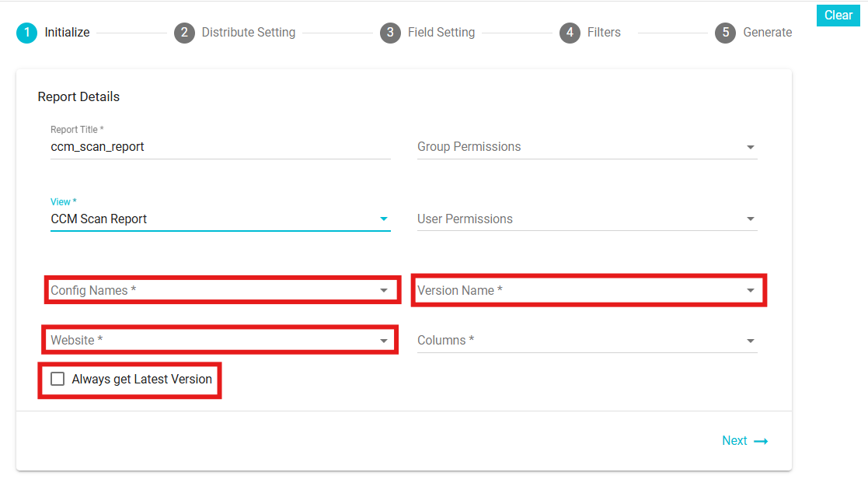Switch to the Filters step

pos(604,33)
